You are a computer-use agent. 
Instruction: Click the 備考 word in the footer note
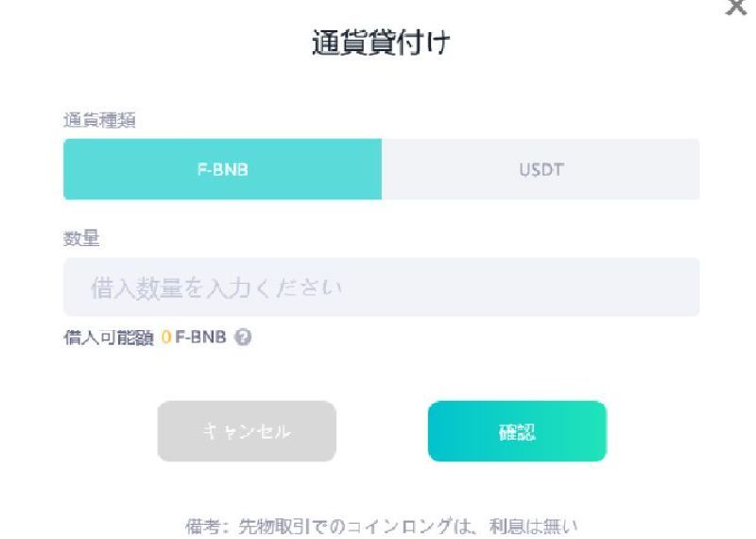click(202, 526)
